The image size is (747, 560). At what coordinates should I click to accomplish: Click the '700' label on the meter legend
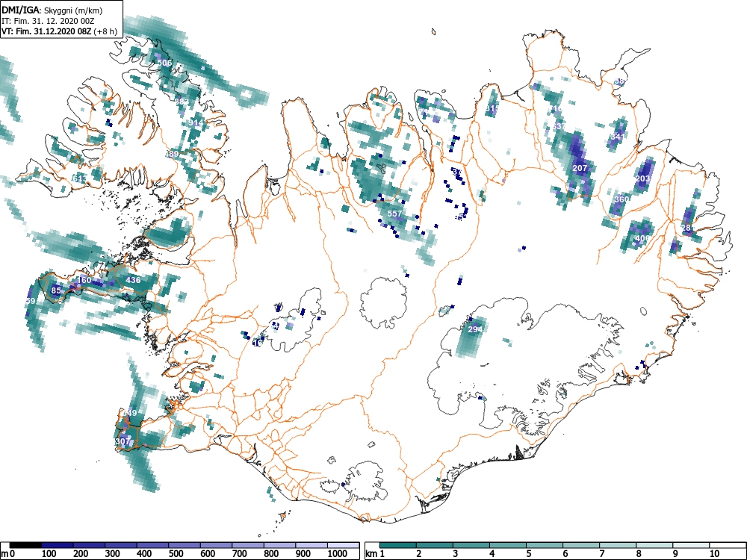(x=240, y=554)
